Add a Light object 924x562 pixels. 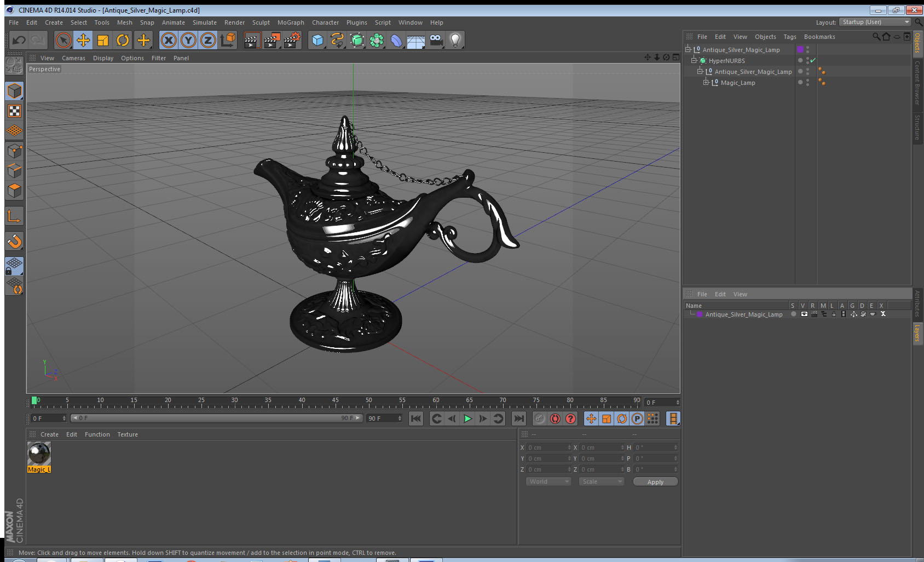click(455, 40)
